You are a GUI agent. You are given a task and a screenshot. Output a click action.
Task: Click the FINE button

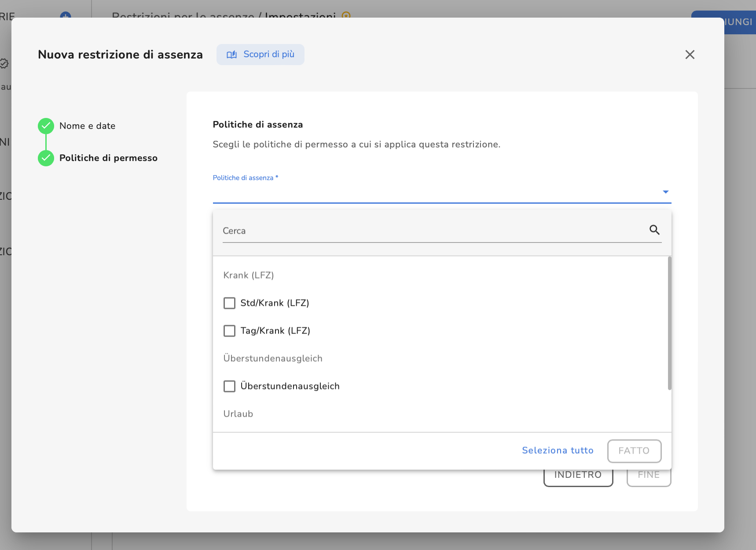pyautogui.click(x=649, y=478)
